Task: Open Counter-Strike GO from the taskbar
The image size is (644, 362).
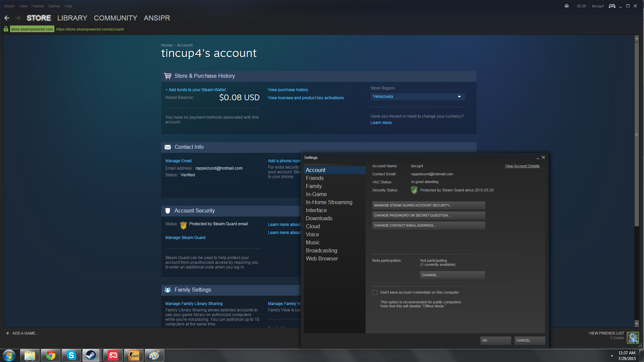Action: click(134, 355)
